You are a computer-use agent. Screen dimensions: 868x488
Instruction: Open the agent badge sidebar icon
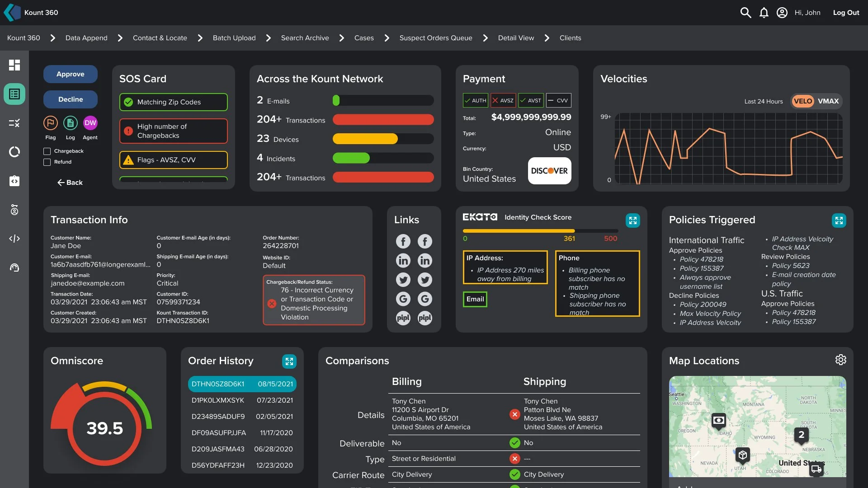tap(14, 210)
